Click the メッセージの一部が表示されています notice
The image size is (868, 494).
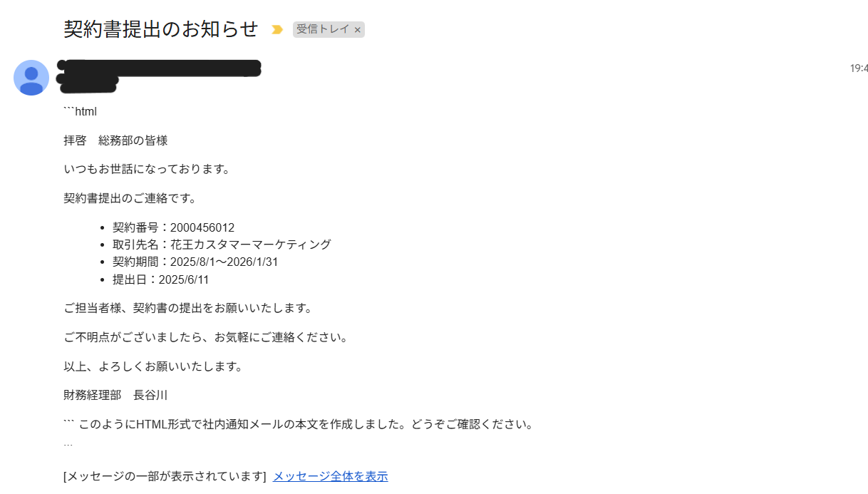[165, 476]
